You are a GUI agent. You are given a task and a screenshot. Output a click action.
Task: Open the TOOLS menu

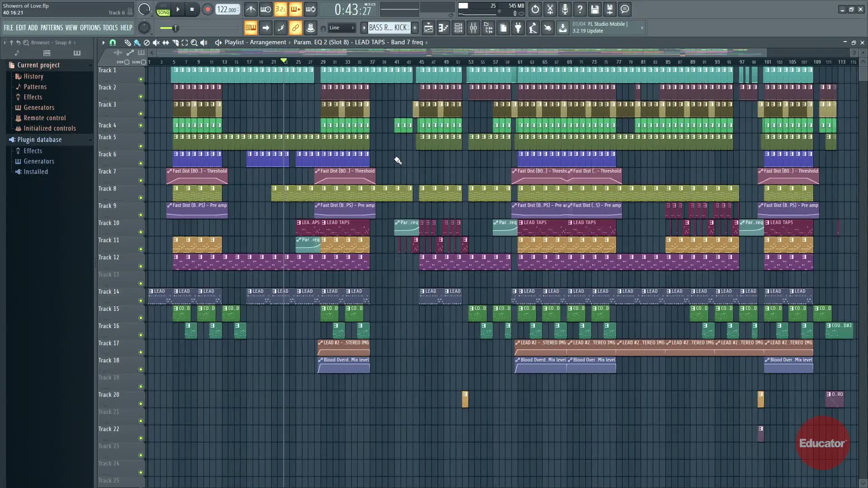(x=110, y=28)
